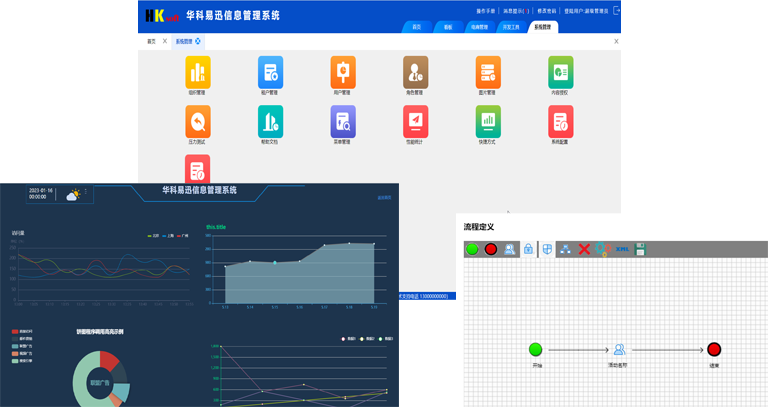Click the 修改密码 link in header
Image resolution: width=768 pixels, height=407 pixels.
pos(547,10)
